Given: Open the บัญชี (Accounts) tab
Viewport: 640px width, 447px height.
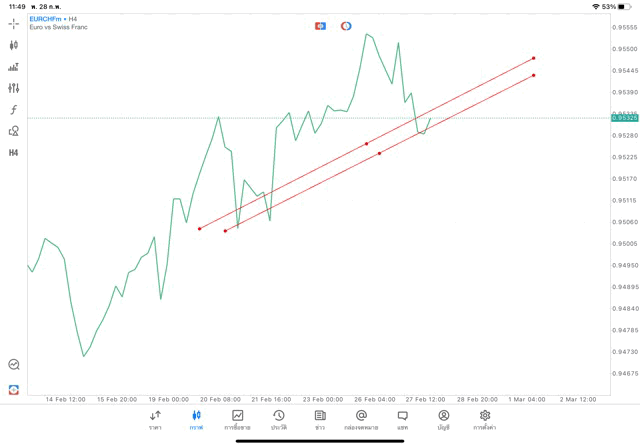Looking at the screenshot, I should point(443,419).
